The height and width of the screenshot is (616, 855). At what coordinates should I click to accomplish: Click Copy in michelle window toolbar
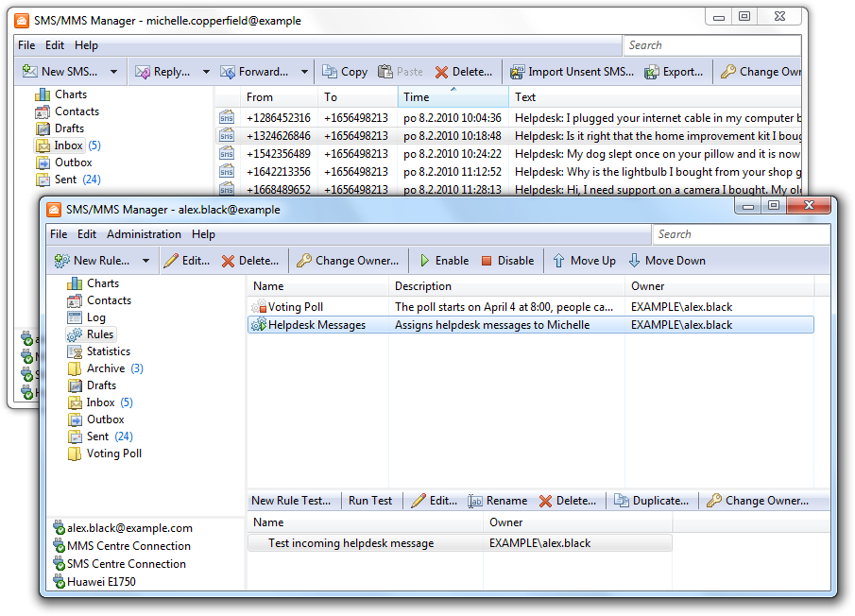345,72
